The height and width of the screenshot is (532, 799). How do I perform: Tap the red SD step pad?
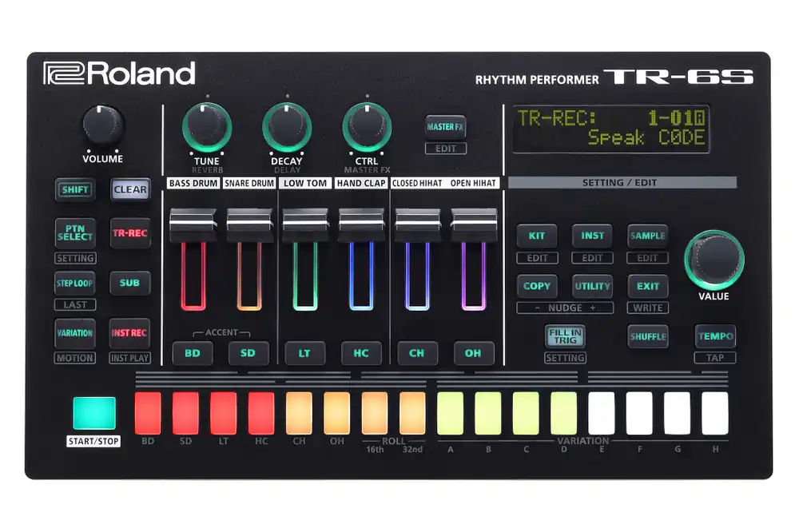point(185,413)
